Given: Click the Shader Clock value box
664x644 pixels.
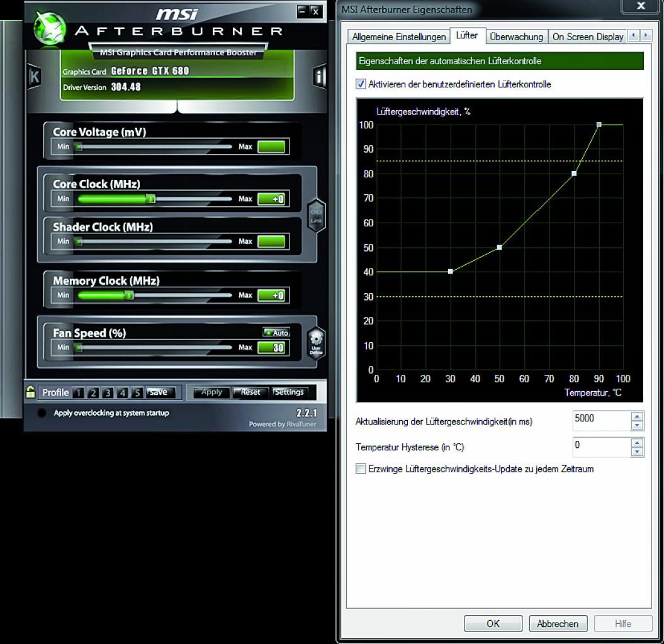Looking at the screenshot, I should tap(271, 241).
